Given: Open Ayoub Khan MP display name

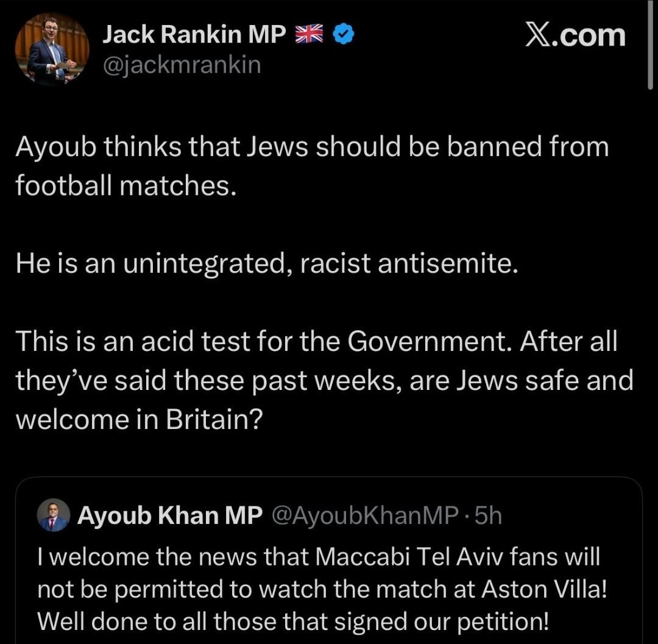Looking at the screenshot, I should 170,515.
